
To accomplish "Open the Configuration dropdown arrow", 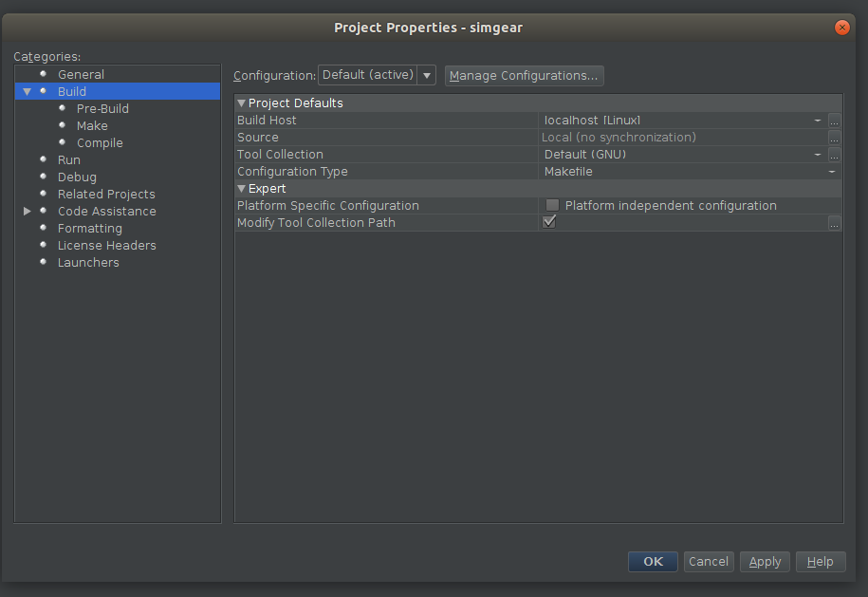I will point(427,75).
